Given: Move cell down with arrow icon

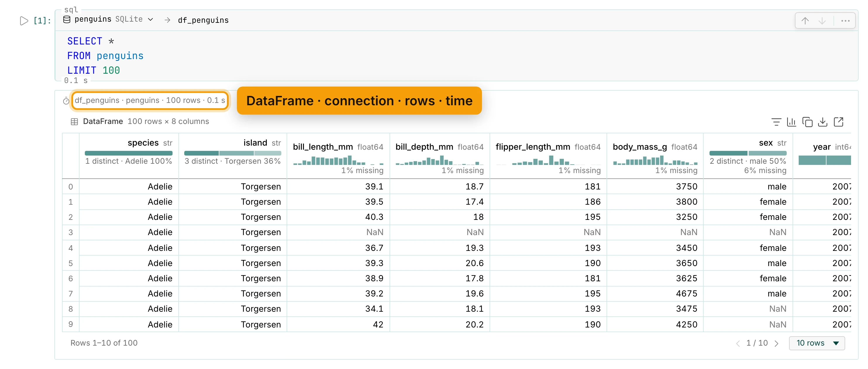Looking at the screenshot, I should pyautogui.click(x=822, y=20).
